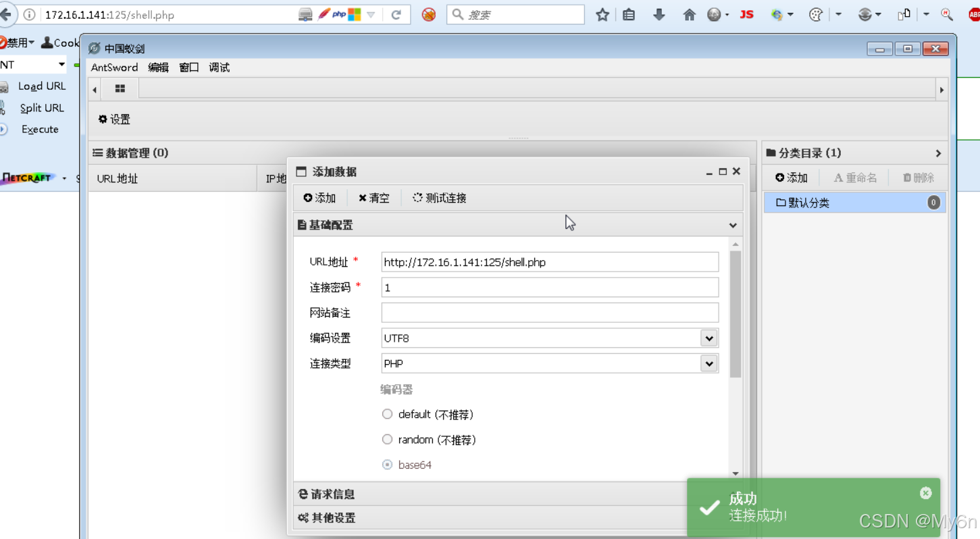
Task: Click the left tab scroll arrow in AntSword
Action: click(x=95, y=89)
